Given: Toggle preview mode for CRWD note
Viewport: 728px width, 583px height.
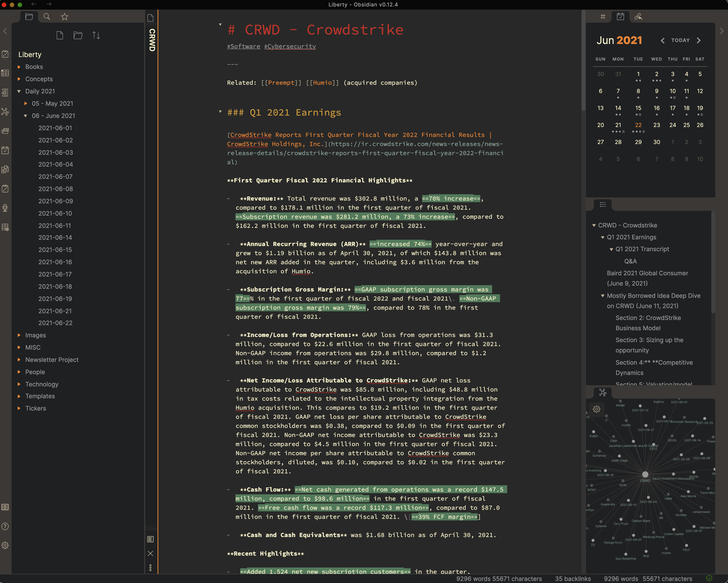Looking at the screenshot, I should (150, 539).
